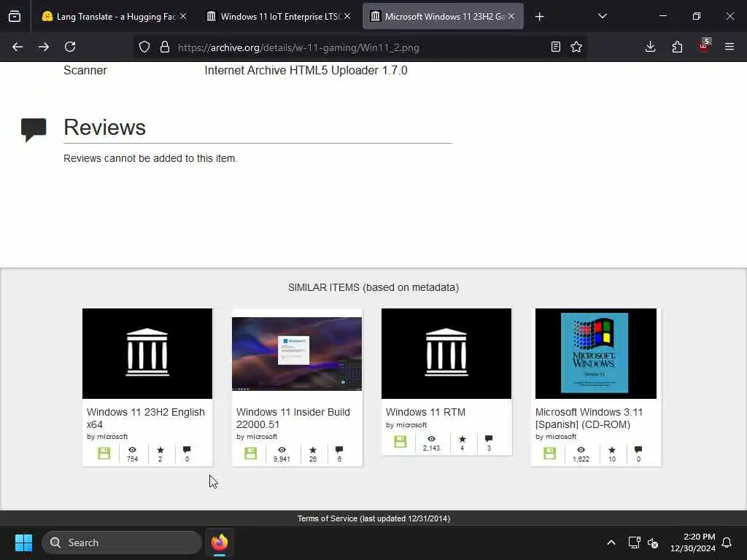This screenshot has width=747, height=560.
Task: Open the Windows Start menu
Action: (23, 542)
